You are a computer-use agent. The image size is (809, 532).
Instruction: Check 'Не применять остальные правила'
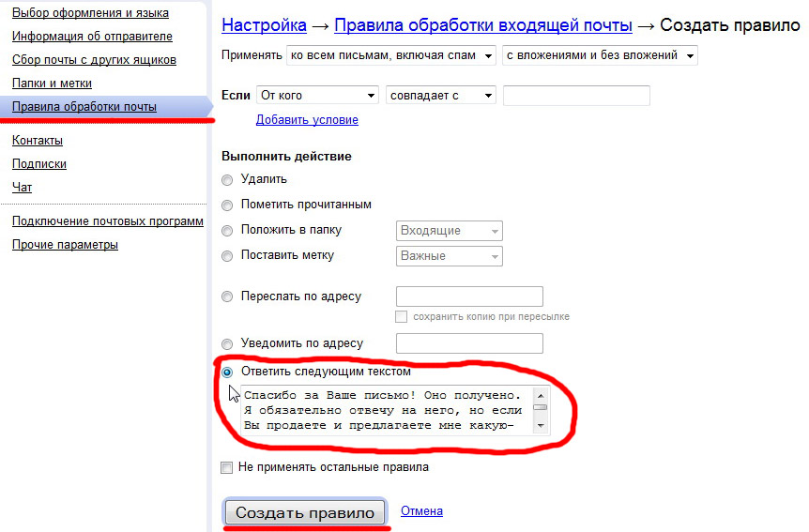pos(226,467)
